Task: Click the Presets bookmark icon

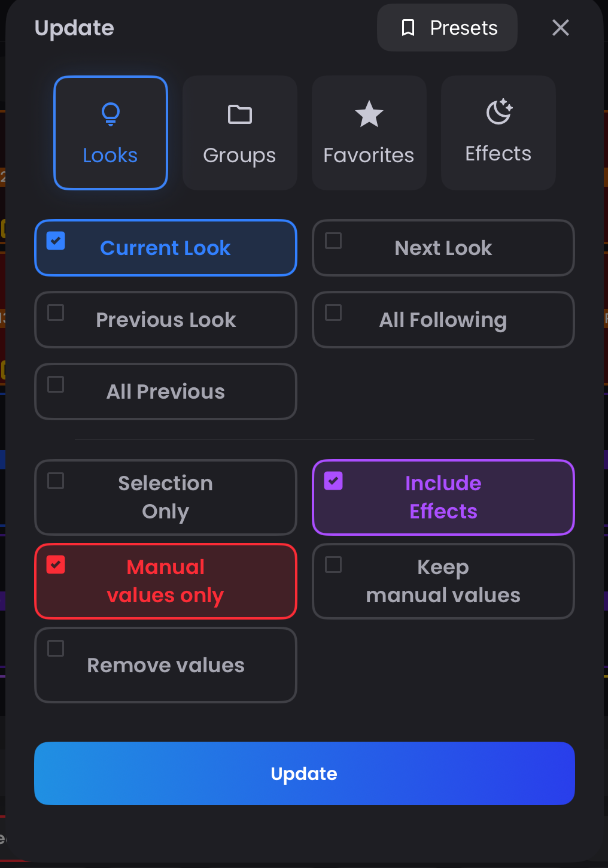Action: [409, 28]
